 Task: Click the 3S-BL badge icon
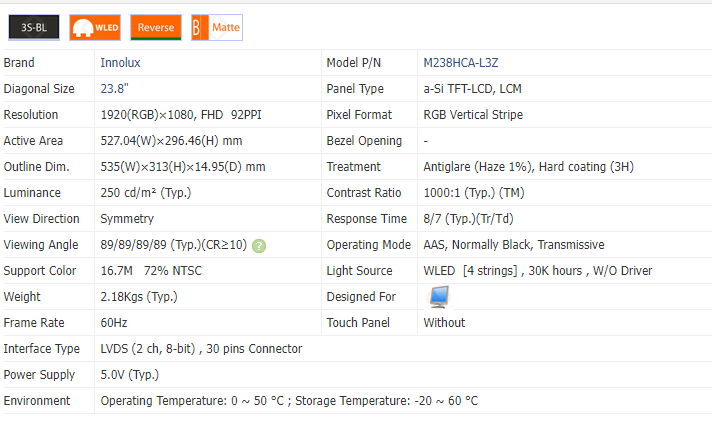(34, 28)
